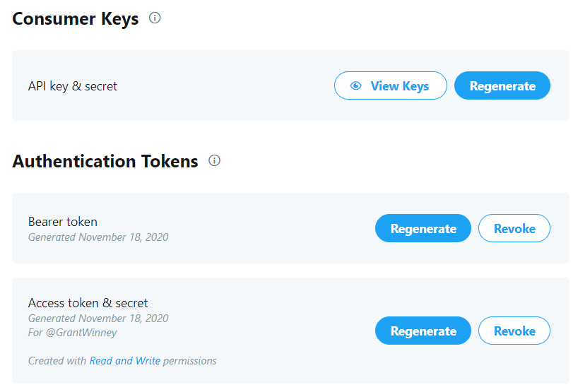This screenshot has height=392, width=578.
Task: Click the Access token generated date text
Action: [x=98, y=318]
